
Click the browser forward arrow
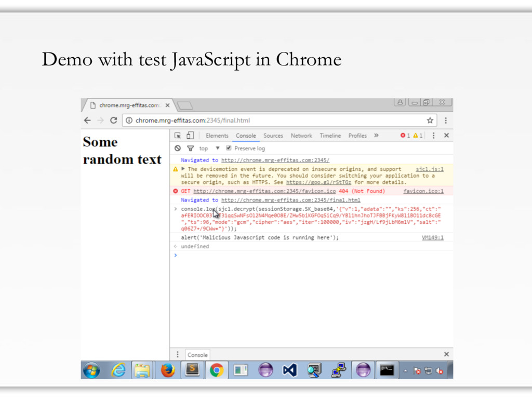[100, 121]
